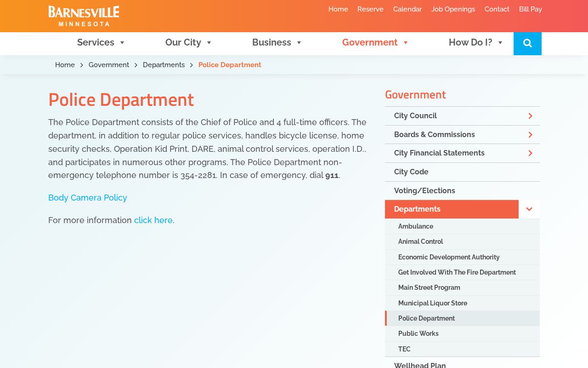Open the Contact page

[497, 9]
